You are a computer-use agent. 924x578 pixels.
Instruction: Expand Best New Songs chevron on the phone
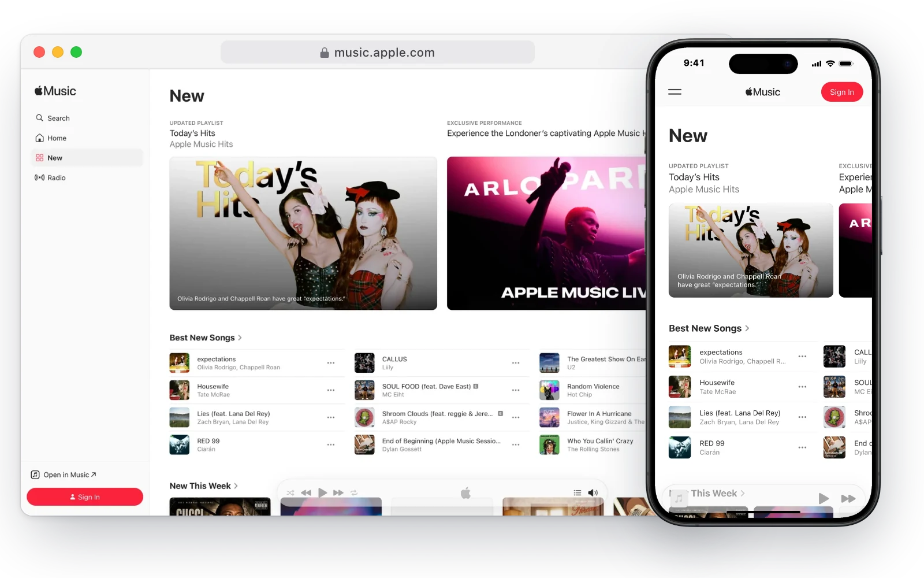[747, 328]
